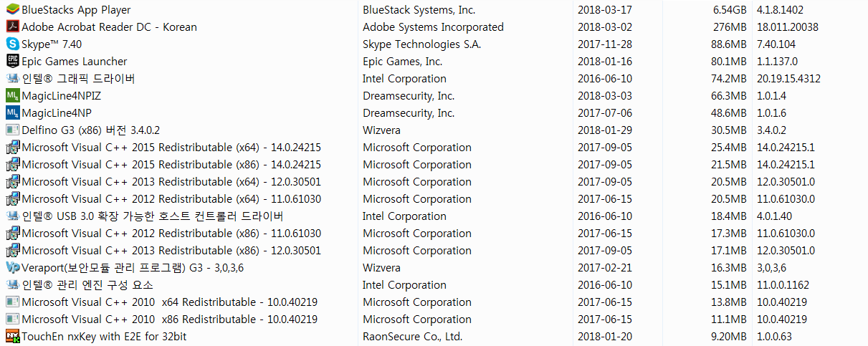Image resolution: width=868 pixels, height=346 pixels.
Task: Click the BlueStacks App Player icon
Action: (x=12, y=10)
